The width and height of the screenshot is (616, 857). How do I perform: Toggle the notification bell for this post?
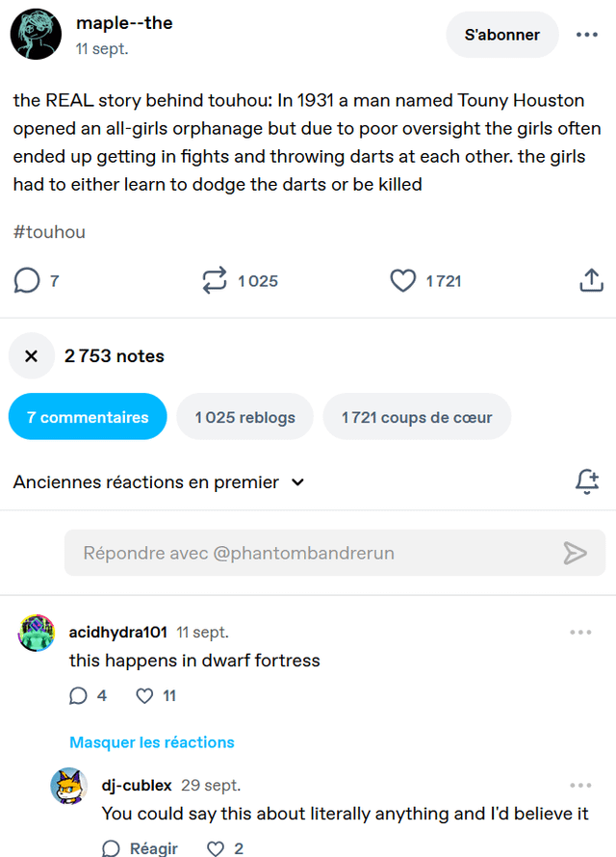[586, 481]
